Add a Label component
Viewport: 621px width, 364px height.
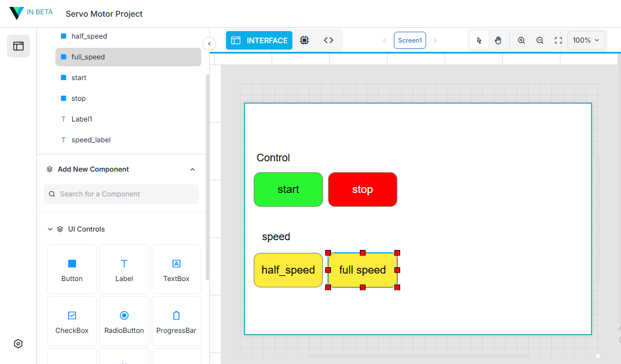tap(124, 269)
